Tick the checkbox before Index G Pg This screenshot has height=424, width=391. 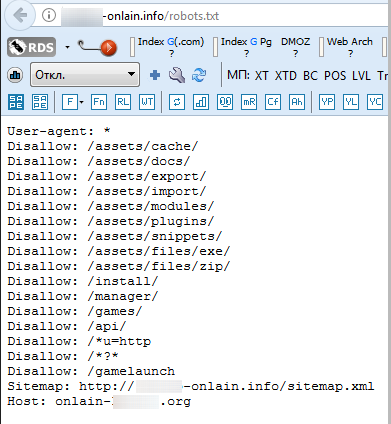215,47
